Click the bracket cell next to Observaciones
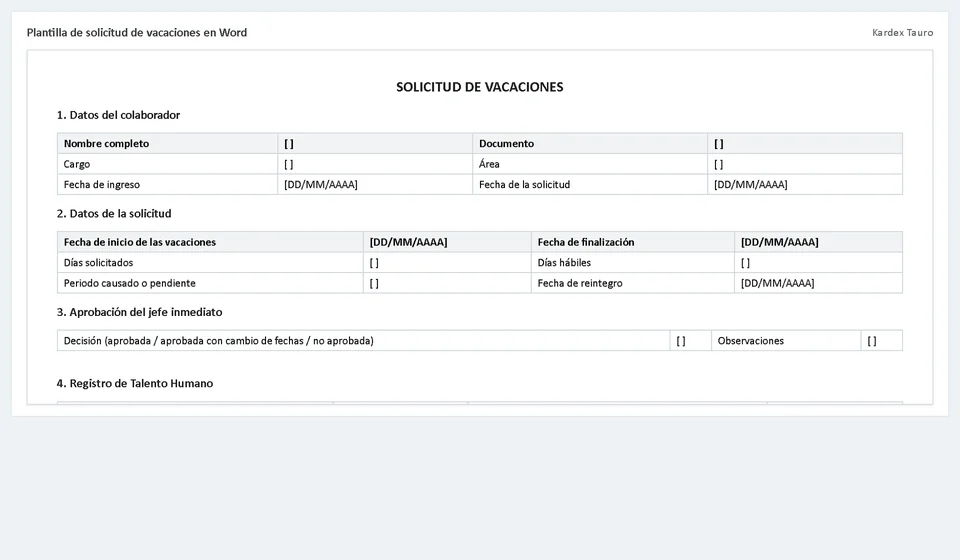Image resolution: width=960 pixels, height=560 pixels. pos(882,340)
